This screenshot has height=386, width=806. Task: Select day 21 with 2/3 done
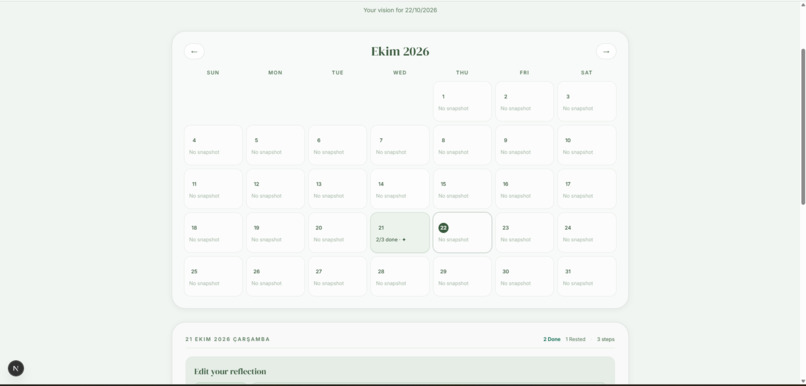click(400, 232)
